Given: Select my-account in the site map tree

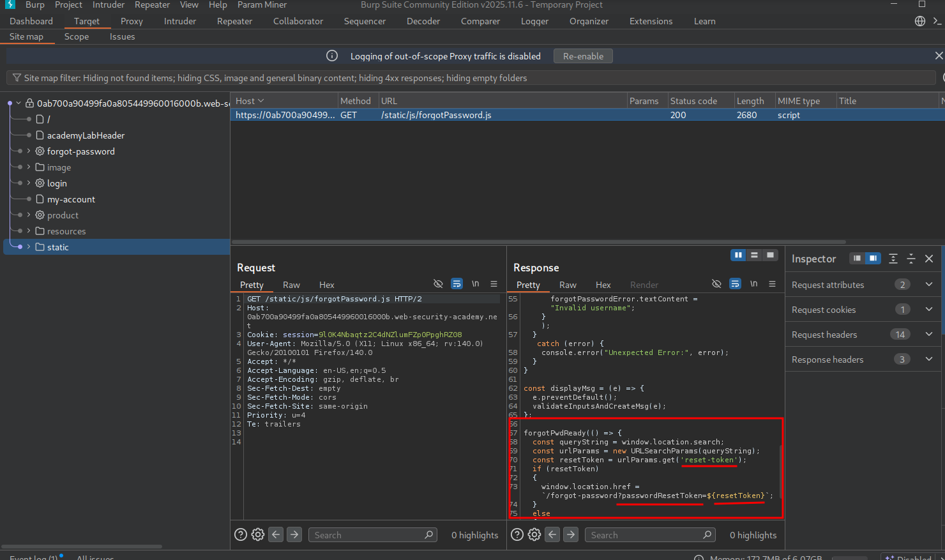Looking at the screenshot, I should click(71, 199).
